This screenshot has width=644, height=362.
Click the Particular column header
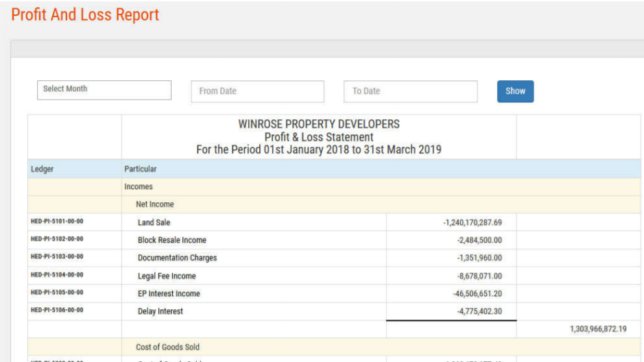[x=140, y=169]
